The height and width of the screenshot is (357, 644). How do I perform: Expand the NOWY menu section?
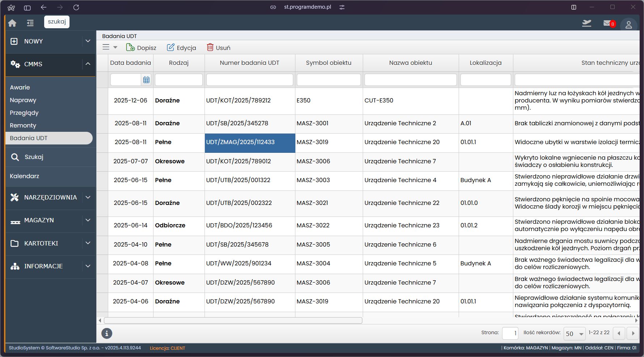pyautogui.click(x=88, y=41)
